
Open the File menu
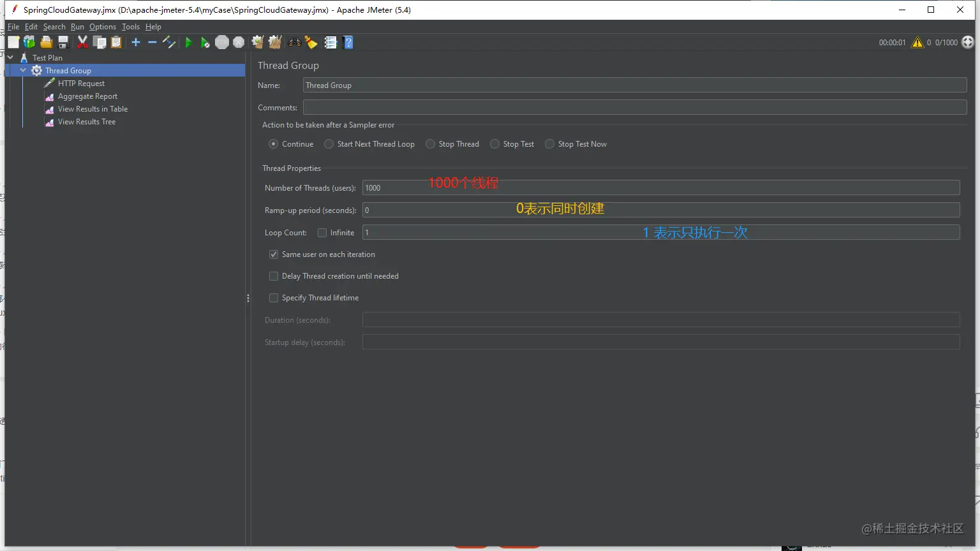point(13,27)
